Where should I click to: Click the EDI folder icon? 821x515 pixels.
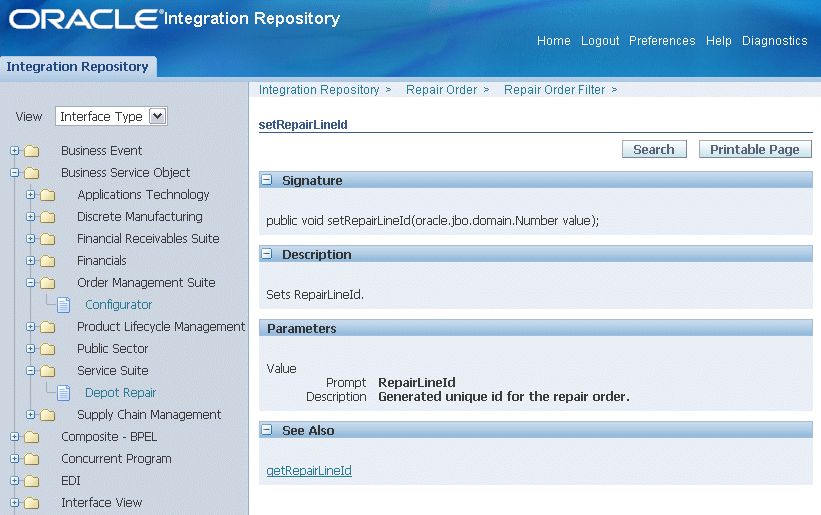point(32,481)
